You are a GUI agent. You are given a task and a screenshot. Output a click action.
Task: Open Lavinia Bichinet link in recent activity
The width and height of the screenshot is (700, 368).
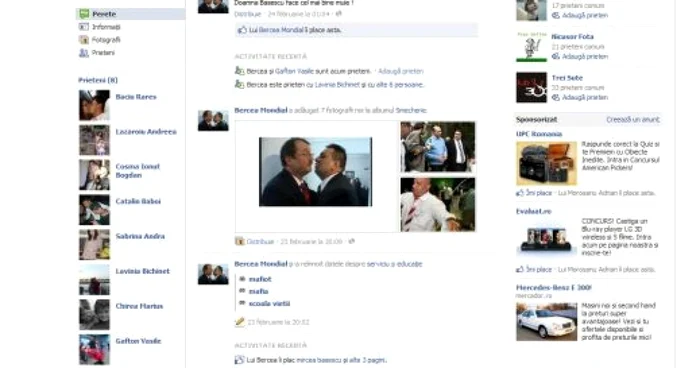(337, 84)
